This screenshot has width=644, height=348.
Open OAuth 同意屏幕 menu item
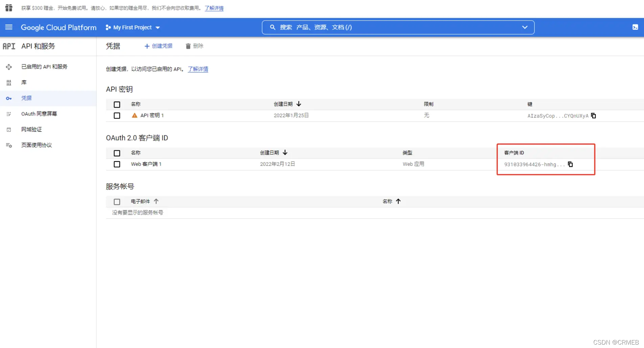click(x=48, y=114)
